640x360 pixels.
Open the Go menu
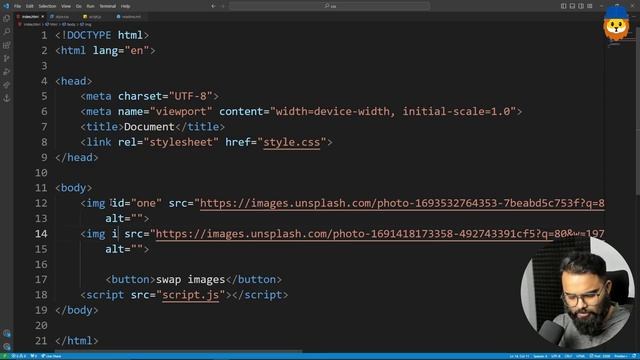(78, 6)
